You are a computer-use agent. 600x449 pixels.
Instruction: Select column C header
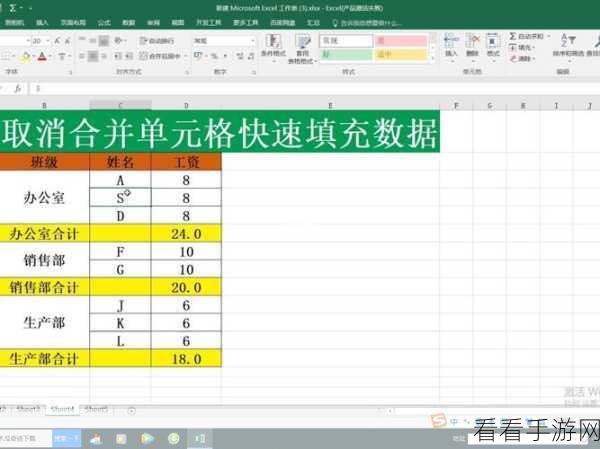(x=120, y=105)
